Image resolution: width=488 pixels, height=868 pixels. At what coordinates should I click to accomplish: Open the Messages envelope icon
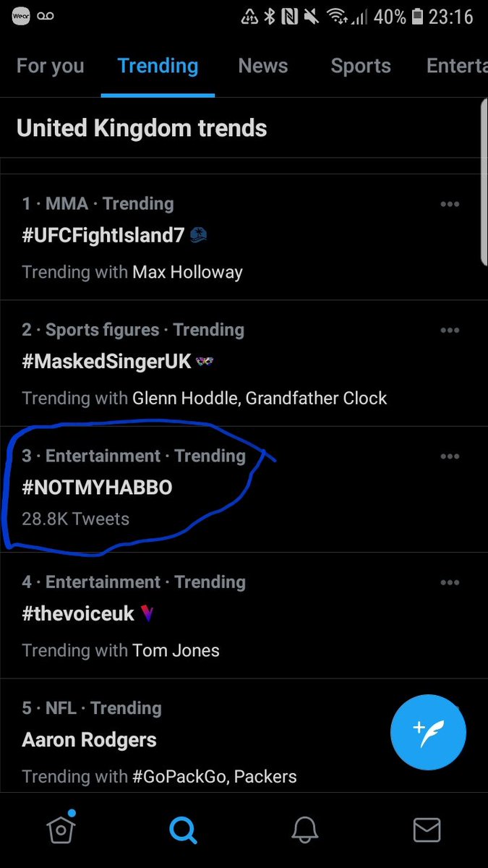(427, 830)
